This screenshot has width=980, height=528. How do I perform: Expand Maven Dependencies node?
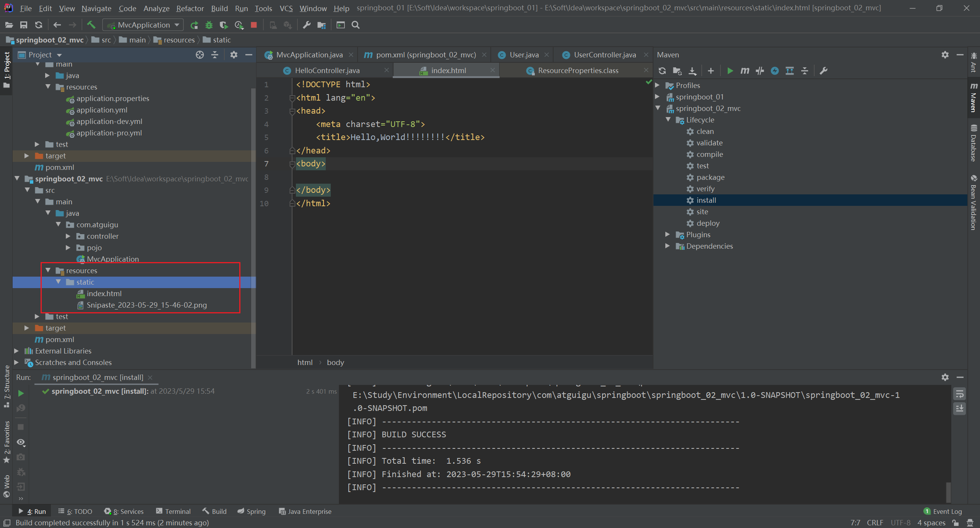[x=668, y=246]
